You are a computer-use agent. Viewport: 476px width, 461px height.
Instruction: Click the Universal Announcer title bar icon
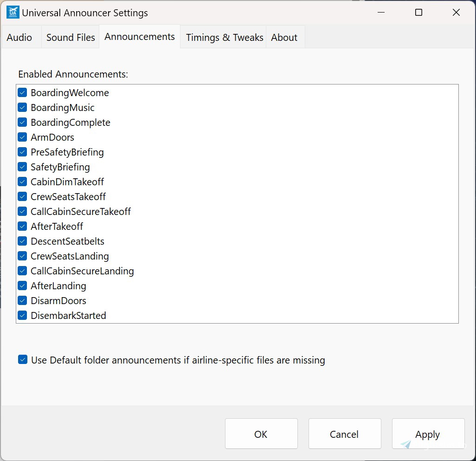coord(13,12)
